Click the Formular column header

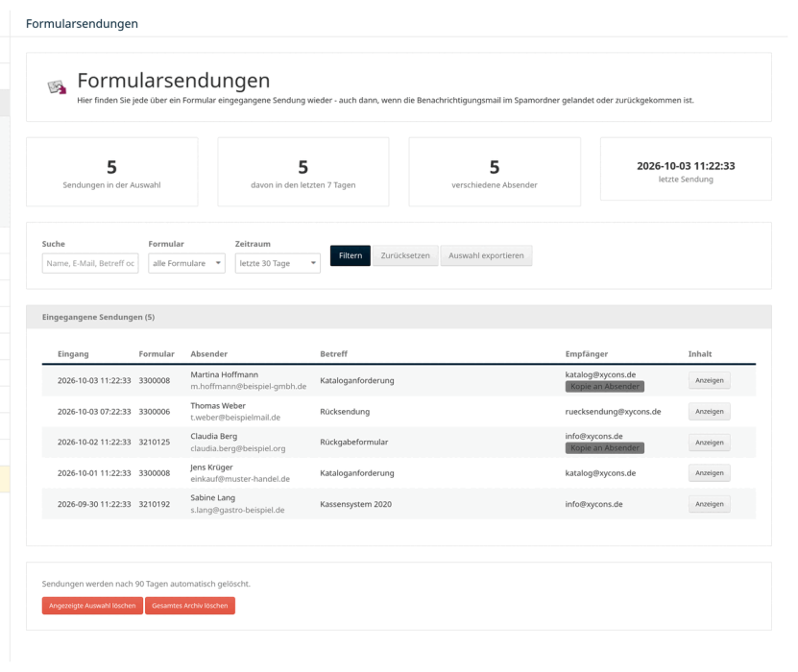157,354
